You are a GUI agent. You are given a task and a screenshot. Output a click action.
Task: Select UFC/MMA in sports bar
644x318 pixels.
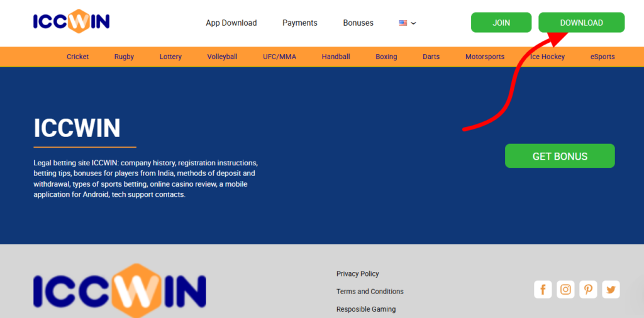coord(279,57)
